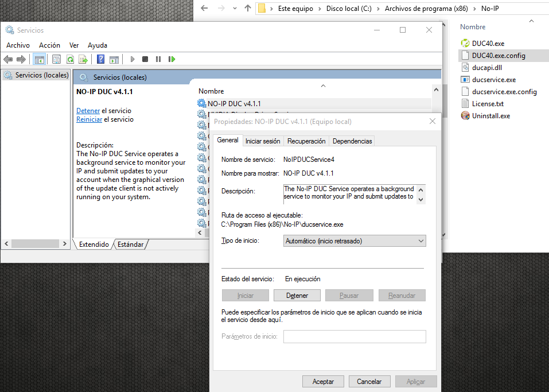Open Help via the blue question mark icon

(100, 59)
